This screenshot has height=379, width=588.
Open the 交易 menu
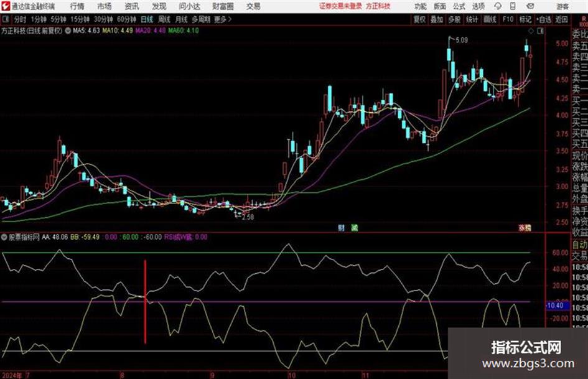point(253,6)
